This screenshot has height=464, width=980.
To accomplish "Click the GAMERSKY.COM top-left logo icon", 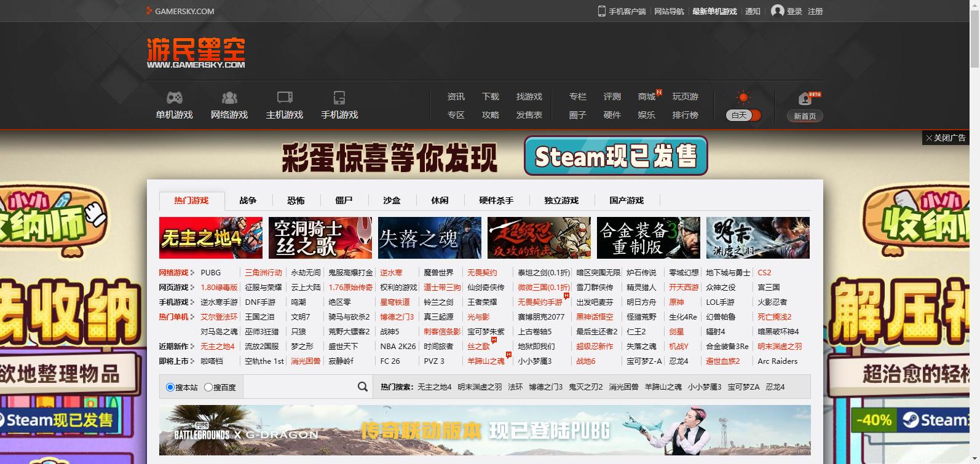I will [149, 11].
